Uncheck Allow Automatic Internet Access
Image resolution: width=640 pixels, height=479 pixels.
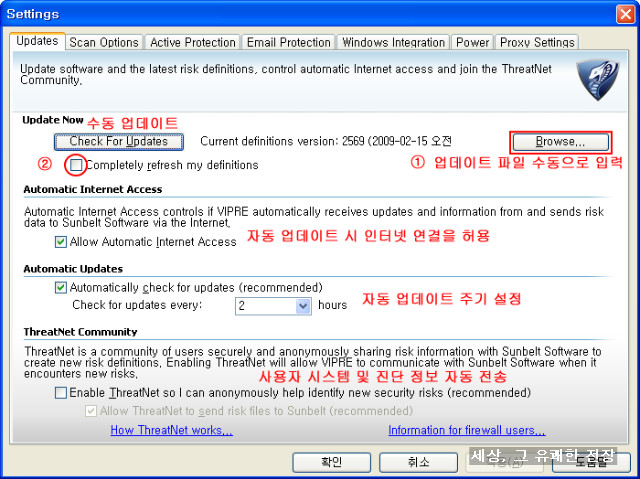[x=61, y=242]
